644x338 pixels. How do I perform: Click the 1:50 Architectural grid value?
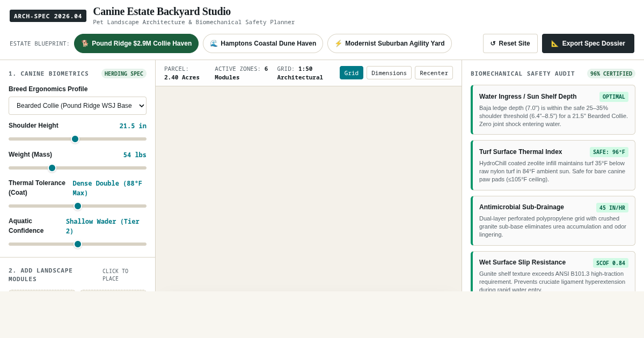[x=301, y=73]
